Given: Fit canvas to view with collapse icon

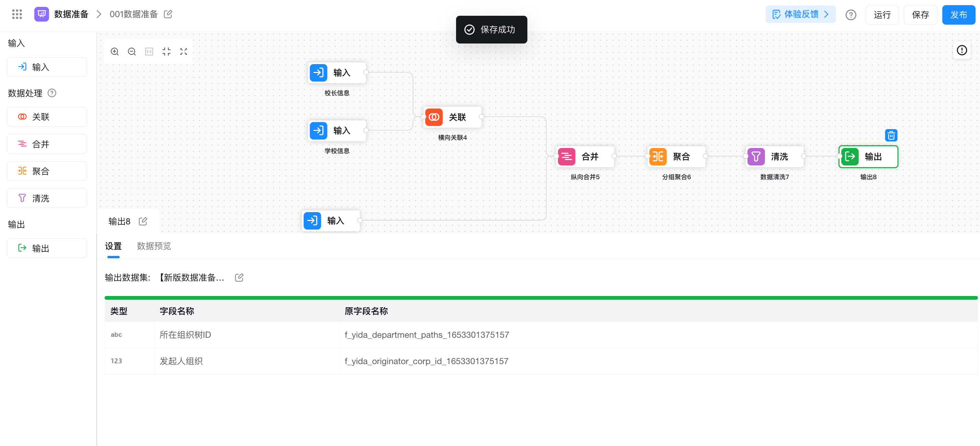Looking at the screenshot, I should click(x=166, y=52).
